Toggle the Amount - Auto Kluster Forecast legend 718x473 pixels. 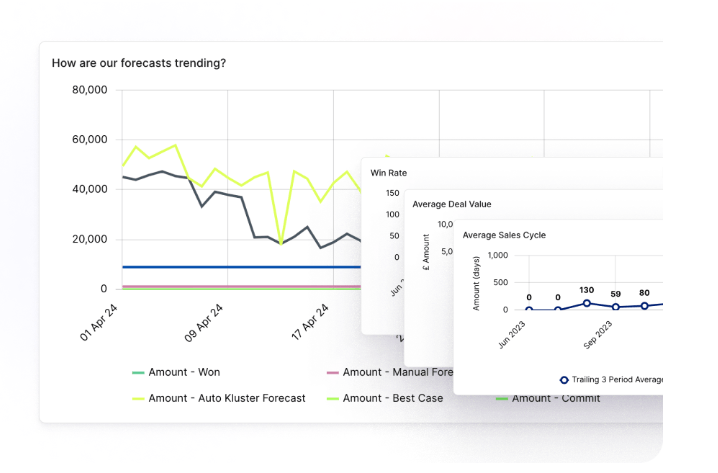(219, 398)
